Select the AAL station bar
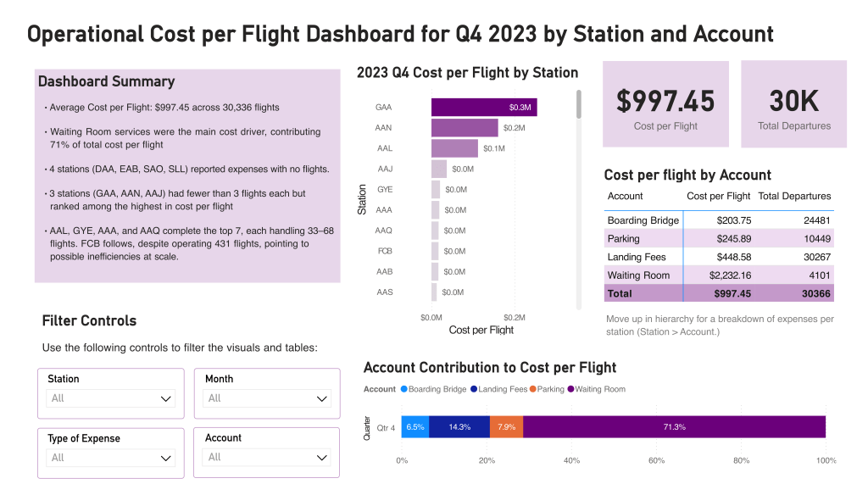 coord(454,148)
